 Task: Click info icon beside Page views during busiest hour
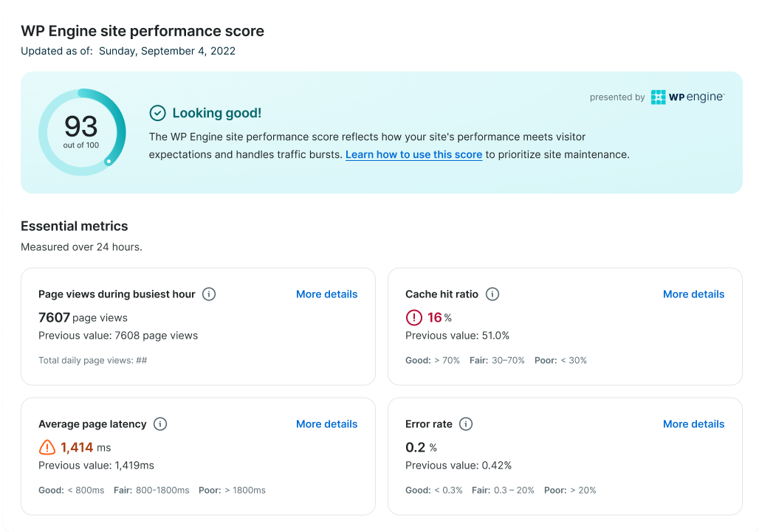209,294
